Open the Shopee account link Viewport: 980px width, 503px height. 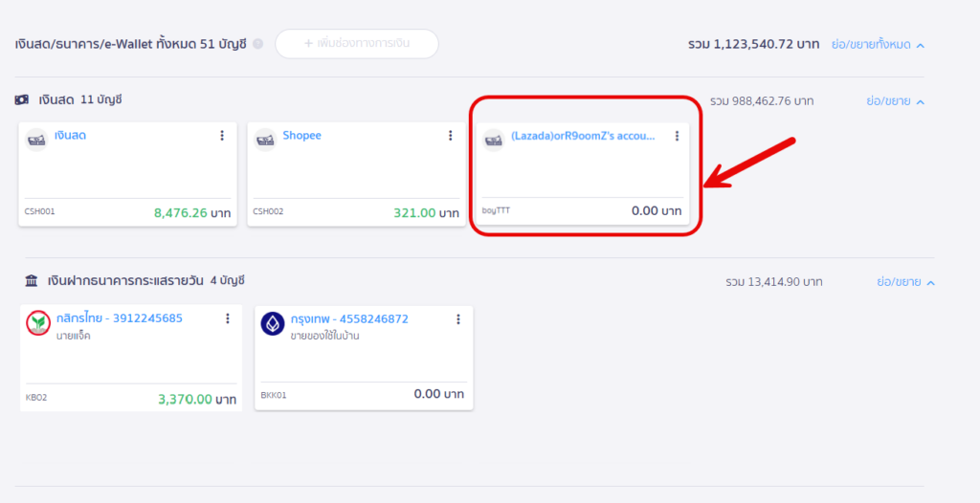pos(301,136)
